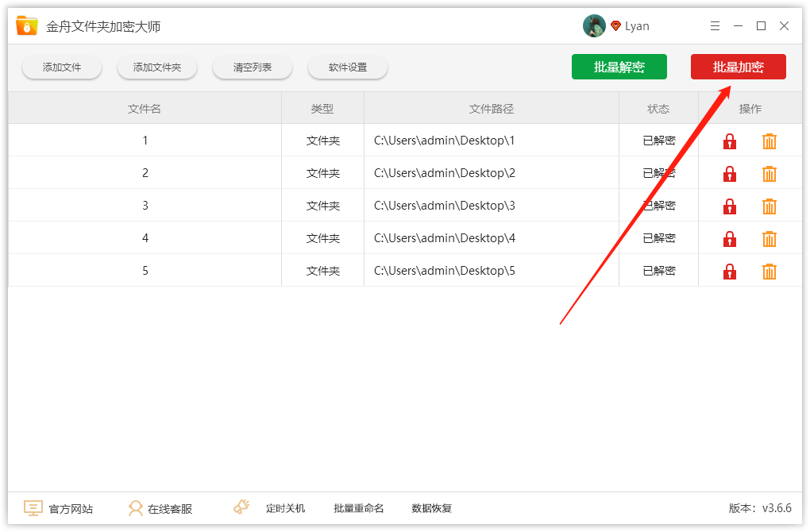Delete row 1 with the trash icon
The image size is (810, 532).
click(x=769, y=141)
